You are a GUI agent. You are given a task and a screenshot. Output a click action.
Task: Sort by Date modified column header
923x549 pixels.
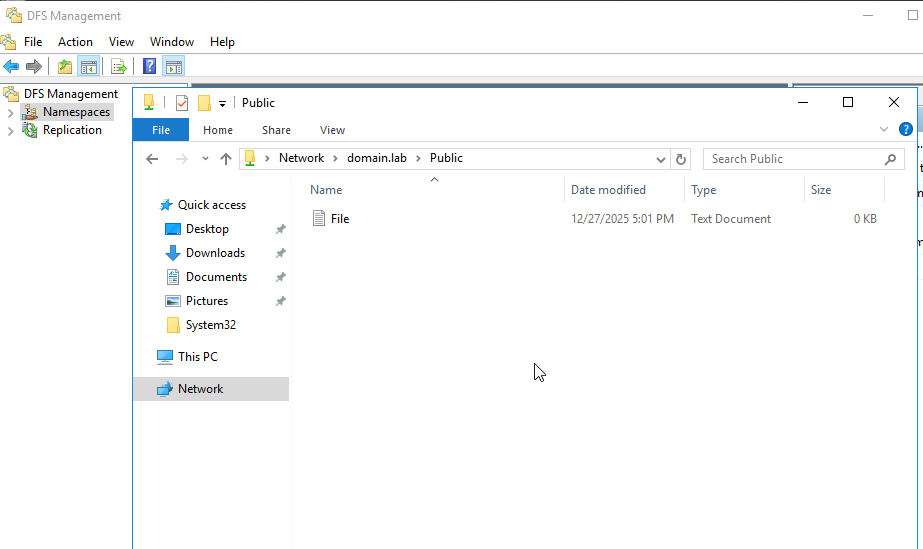(x=608, y=190)
